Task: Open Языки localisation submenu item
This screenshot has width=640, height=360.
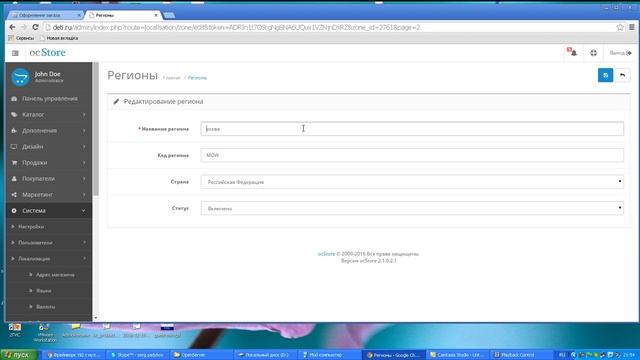Action: pyautogui.click(x=44, y=291)
